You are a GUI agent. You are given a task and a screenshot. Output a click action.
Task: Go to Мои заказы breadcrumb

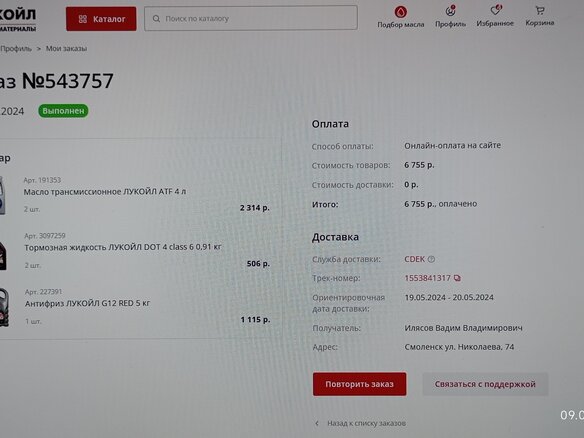66,48
